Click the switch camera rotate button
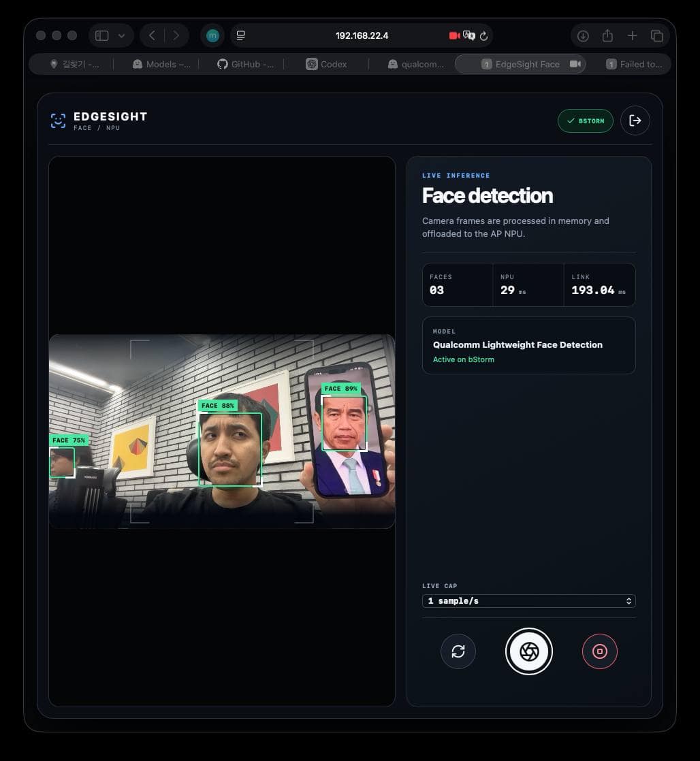The image size is (700, 761). point(458,651)
